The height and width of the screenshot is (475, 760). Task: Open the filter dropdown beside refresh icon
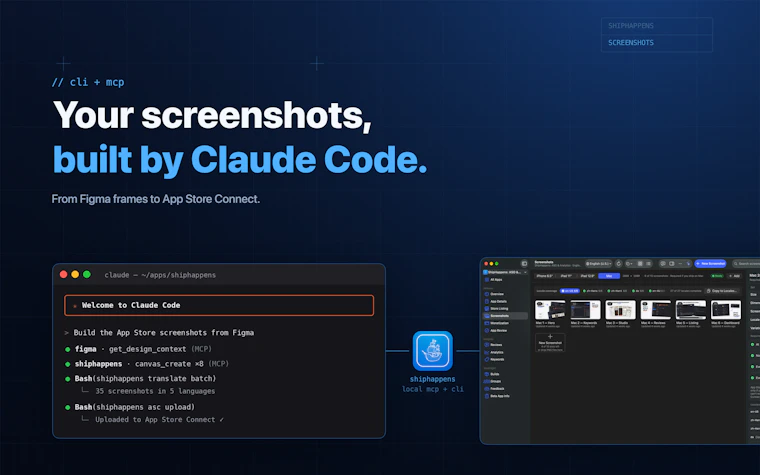click(629, 264)
